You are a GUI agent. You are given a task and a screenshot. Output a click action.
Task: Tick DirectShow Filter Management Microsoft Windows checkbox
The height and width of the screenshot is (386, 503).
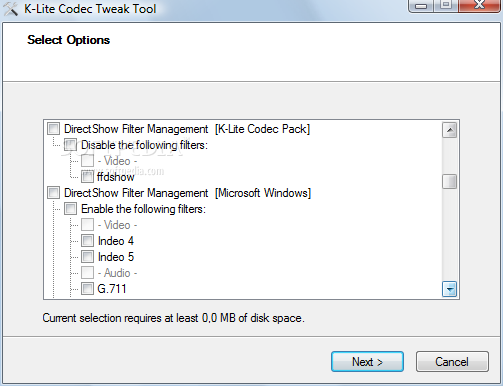tap(54, 193)
